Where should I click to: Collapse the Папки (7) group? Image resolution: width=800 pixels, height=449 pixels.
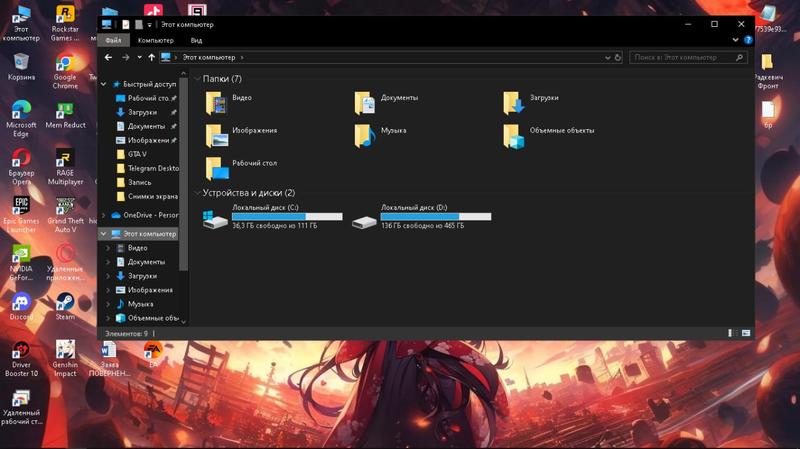click(197, 79)
